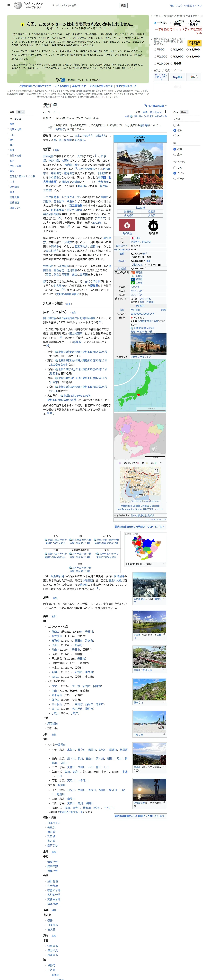Hide the 目次 table of contents
The height and width of the screenshot is (980, 210).
(x=21, y=112)
